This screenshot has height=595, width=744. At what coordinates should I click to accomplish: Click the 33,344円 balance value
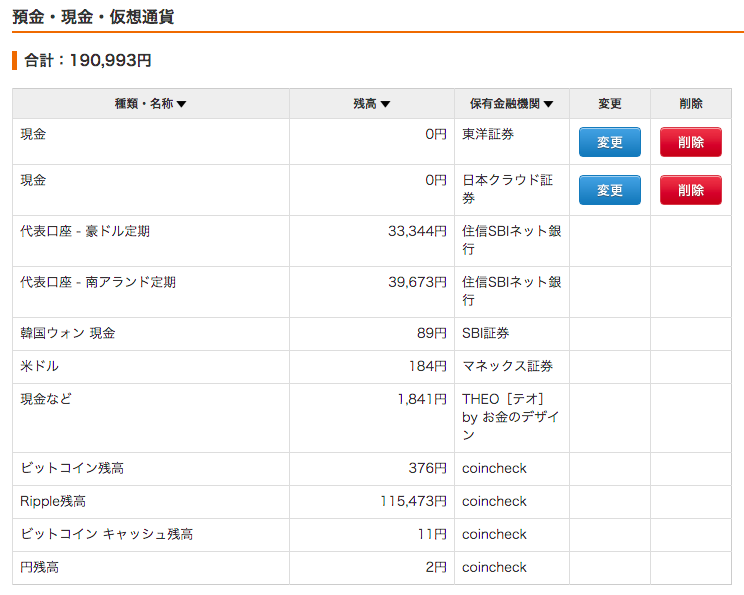[x=418, y=231]
